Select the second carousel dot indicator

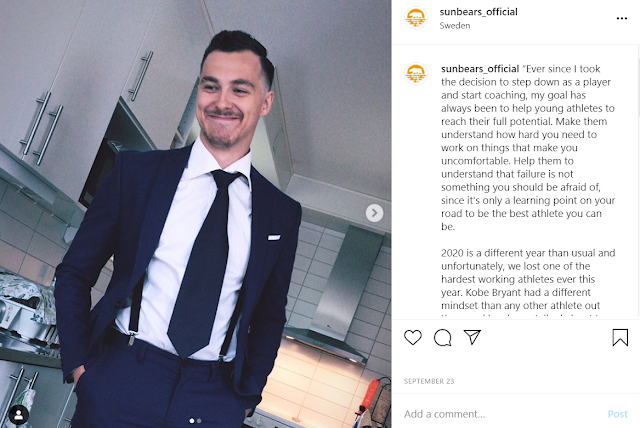point(199,420)
